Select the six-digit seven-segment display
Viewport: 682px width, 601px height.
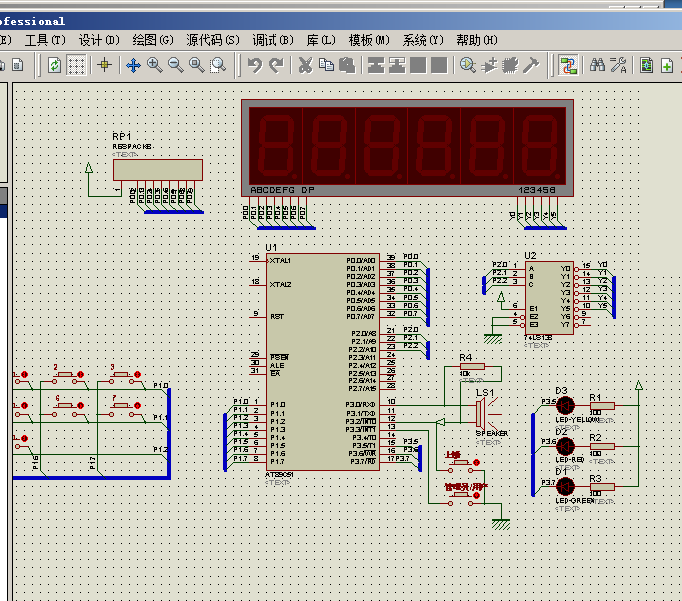click(x=407, y=148)
